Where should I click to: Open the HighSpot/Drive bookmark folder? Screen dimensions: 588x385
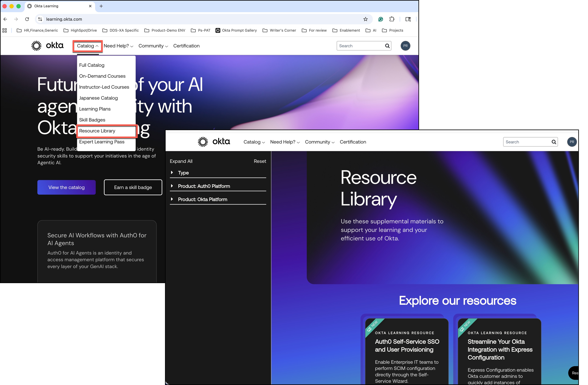(x=80, y=30)
